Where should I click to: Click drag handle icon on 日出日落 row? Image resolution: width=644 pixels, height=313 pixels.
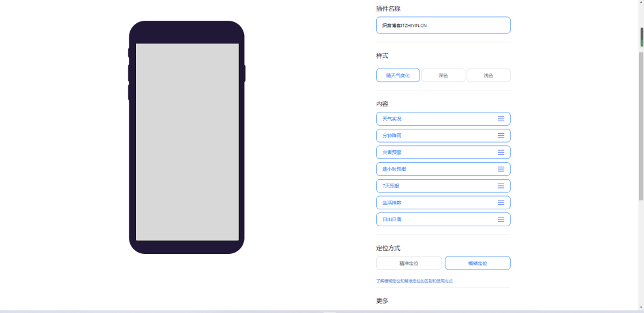(501, 219)
